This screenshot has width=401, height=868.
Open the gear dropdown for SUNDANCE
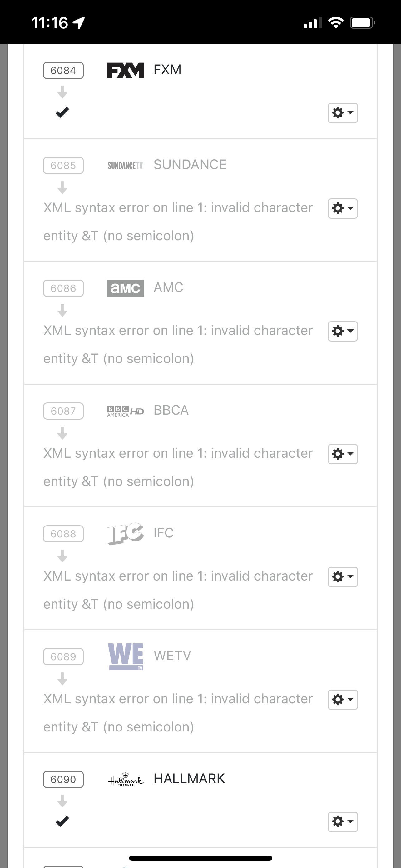343,208
